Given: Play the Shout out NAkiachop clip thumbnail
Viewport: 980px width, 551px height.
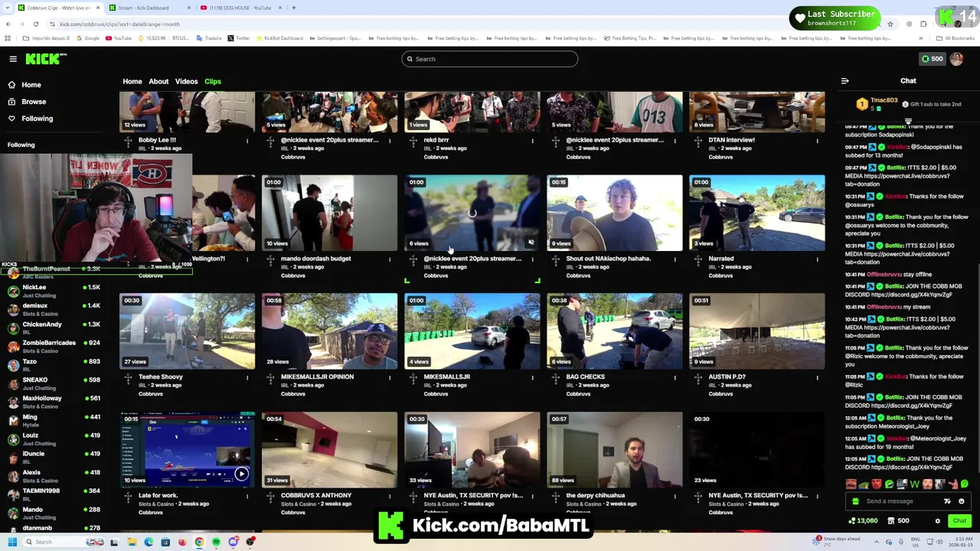Looking at the screenshot, I should (614, 213).
